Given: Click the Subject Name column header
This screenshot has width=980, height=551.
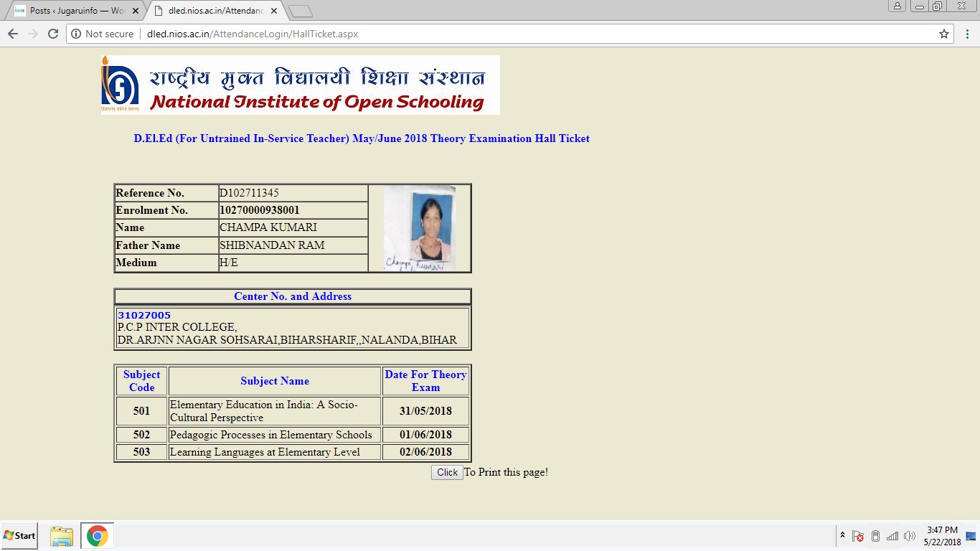Looking at the screenshot, I should [x=275, y=381].
